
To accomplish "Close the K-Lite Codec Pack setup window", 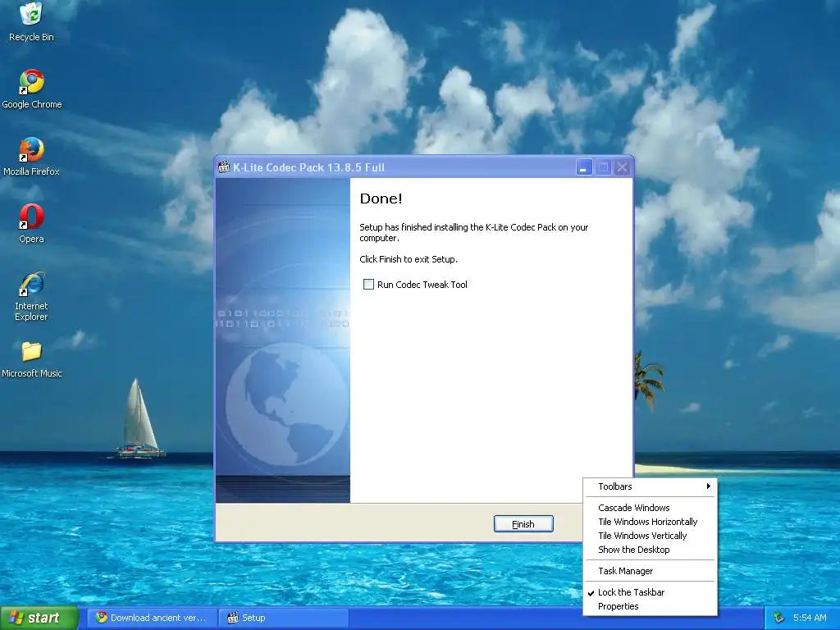I will [622, 167].
